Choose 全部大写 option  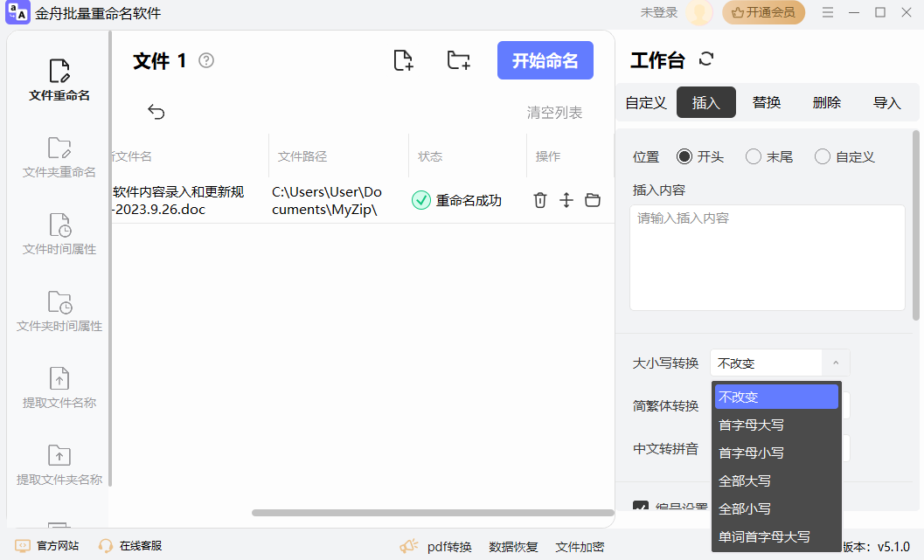[x=776, y=480]
